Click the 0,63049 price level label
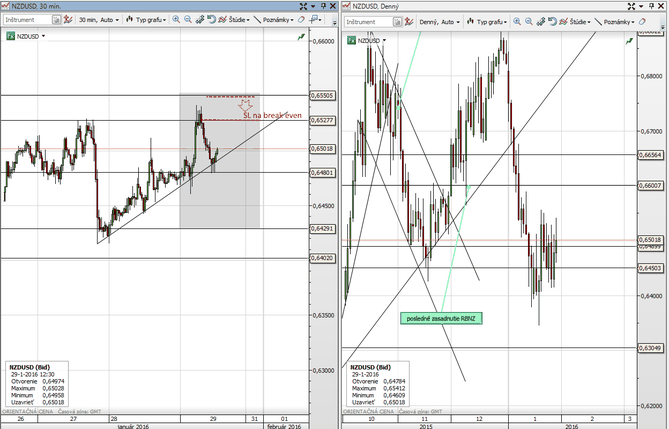The height and width of the screenshot is (429, 669). 651,348
